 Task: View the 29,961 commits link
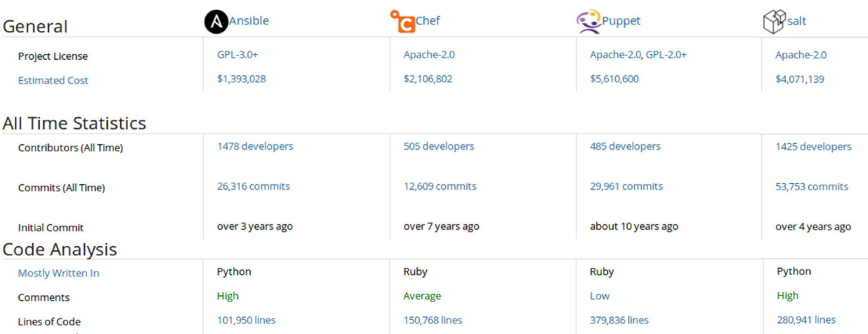tap(626, 186)
